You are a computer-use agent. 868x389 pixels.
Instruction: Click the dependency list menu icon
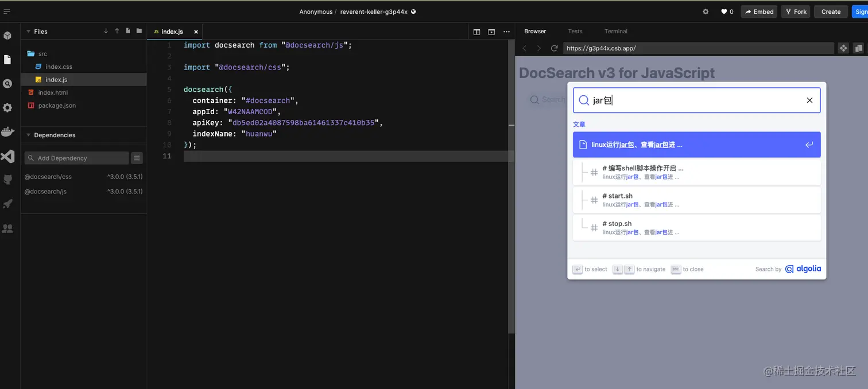137,158
